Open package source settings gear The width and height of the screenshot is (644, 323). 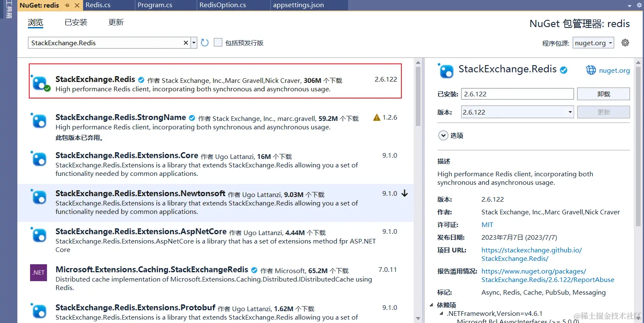click(x=625, y=43)
